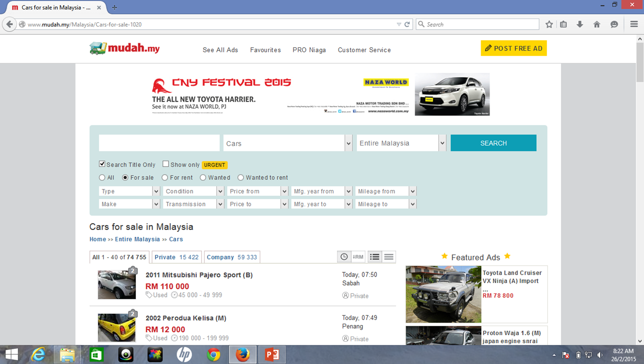Click the yellow Kelisa car thumbnail
The height and width of the screenshot is (364, 644).
[117, 328]
